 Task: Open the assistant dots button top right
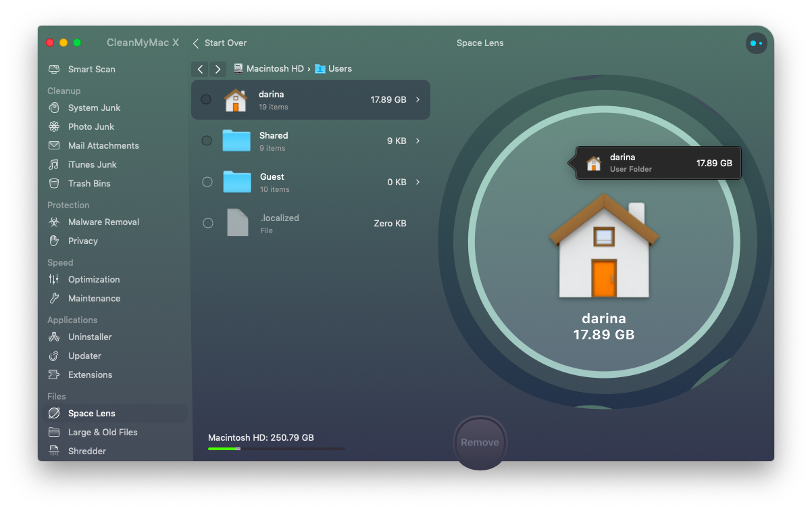tap(756, 43)
